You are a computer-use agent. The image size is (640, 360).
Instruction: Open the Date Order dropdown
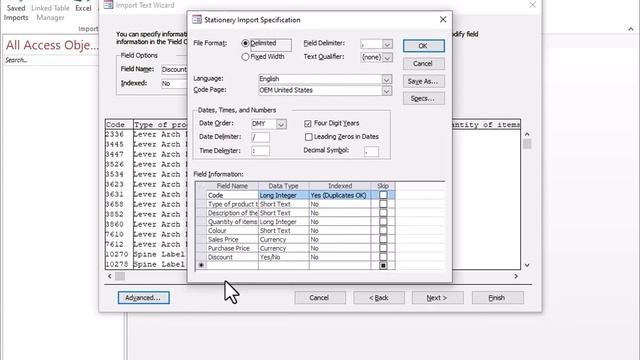coord(281,124)
